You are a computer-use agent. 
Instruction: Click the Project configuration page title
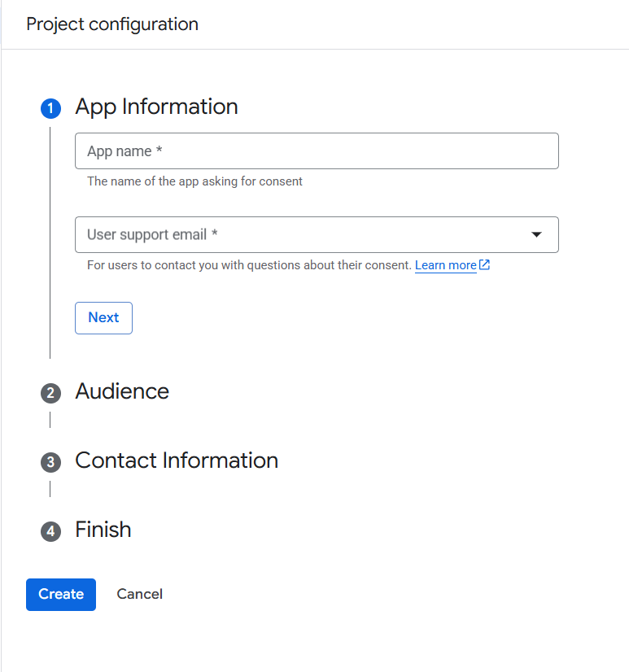coord(112,24)
